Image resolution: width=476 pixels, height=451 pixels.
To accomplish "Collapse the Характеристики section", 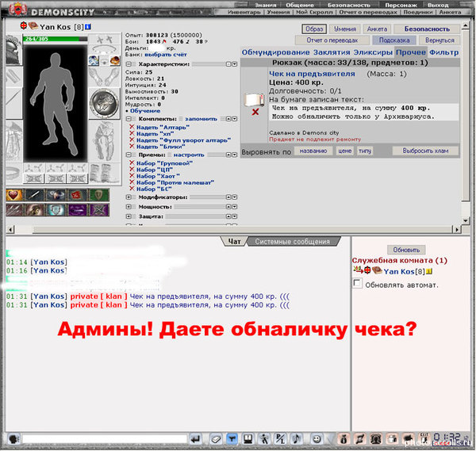I will pos(129,64).
